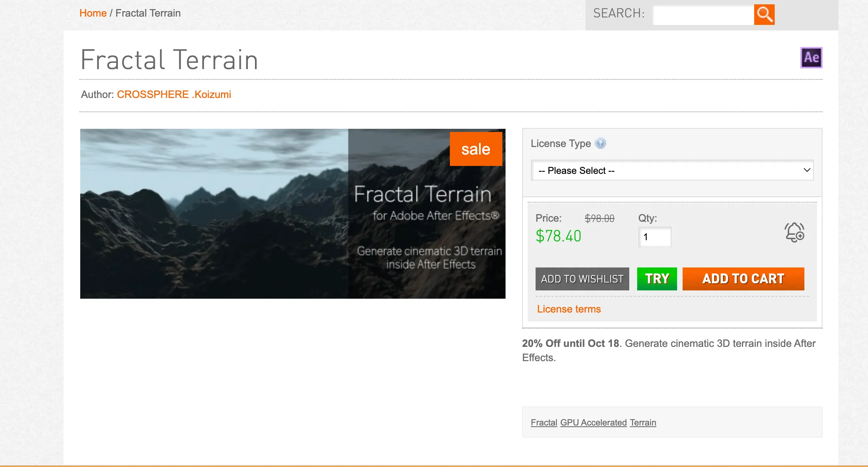Click the Fractal Terrain breadcrumb text
This screenshot has height=467, width=868.
point(148,13)
